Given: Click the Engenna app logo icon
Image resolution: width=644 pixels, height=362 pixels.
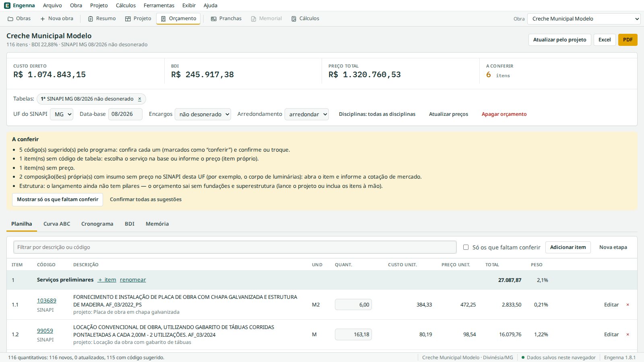Looking at the screenshot, I should [7, 6].
